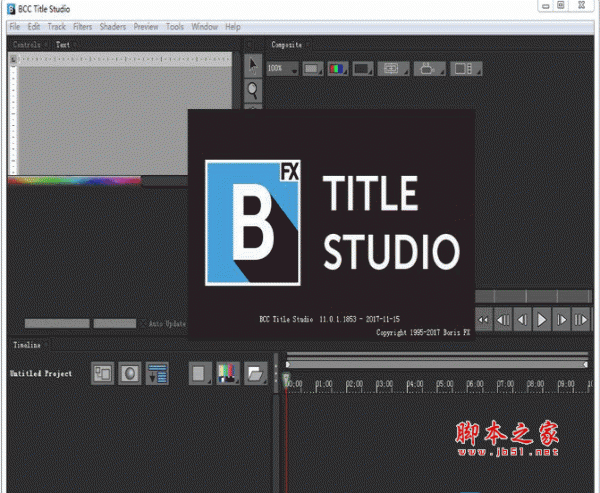
Task: Click the color bars test pattern icon
Action: [x=228, y=373]
